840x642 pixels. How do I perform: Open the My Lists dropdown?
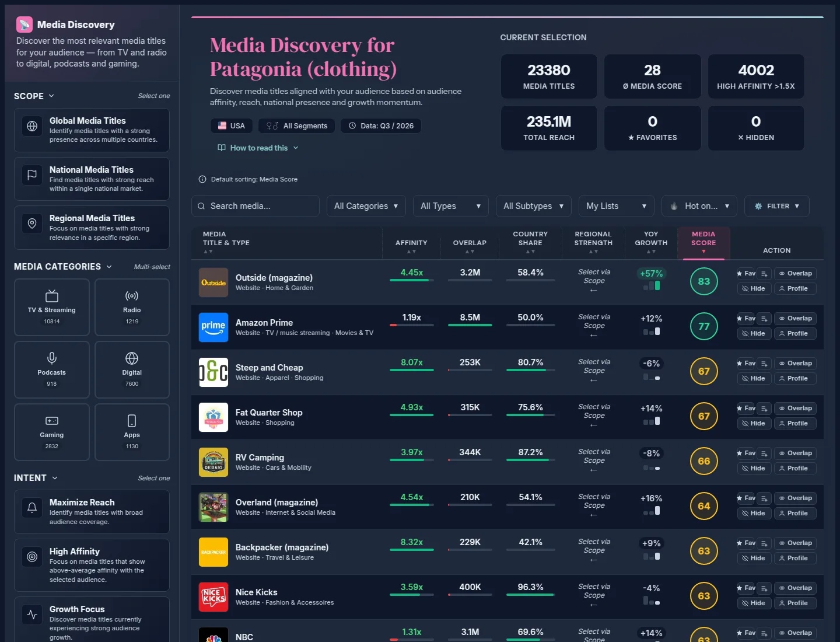[617, 206]
